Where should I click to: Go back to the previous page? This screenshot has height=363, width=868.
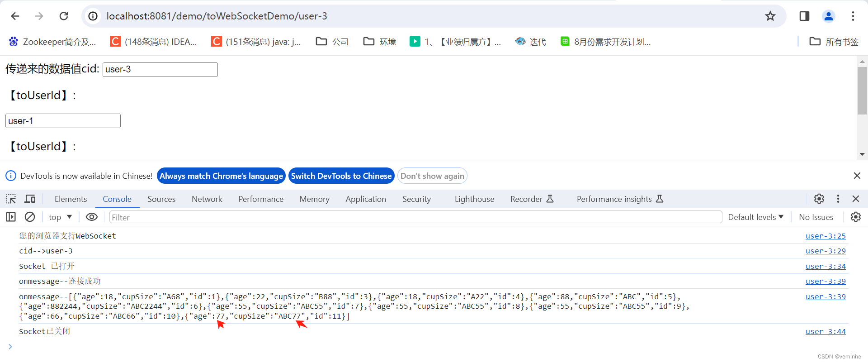(x=15, y=16)
